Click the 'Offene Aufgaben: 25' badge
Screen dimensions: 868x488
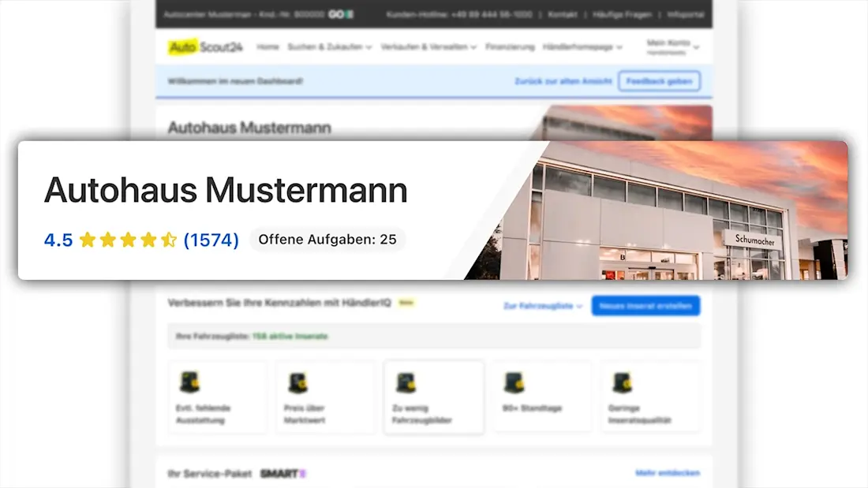pyautogui.click(x=327, y=240)
